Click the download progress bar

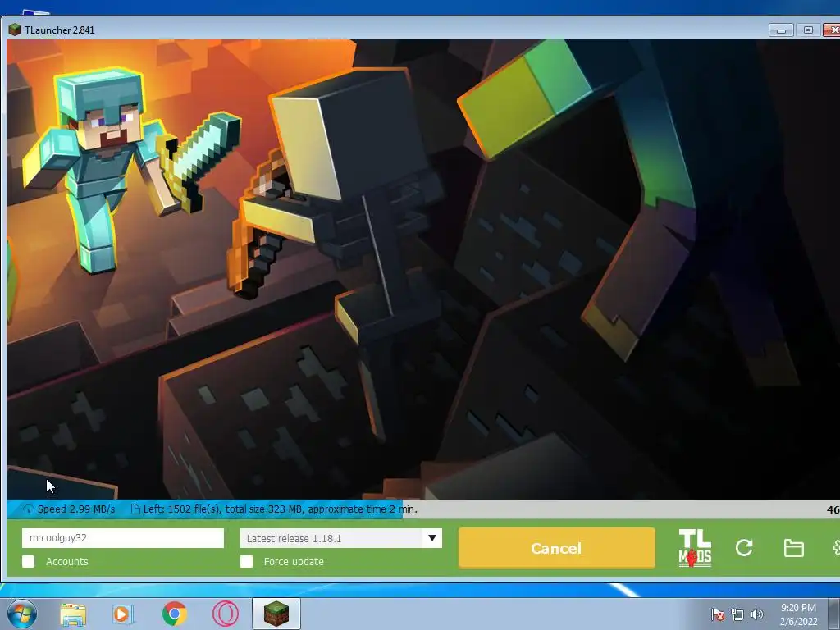click(423, 509)
